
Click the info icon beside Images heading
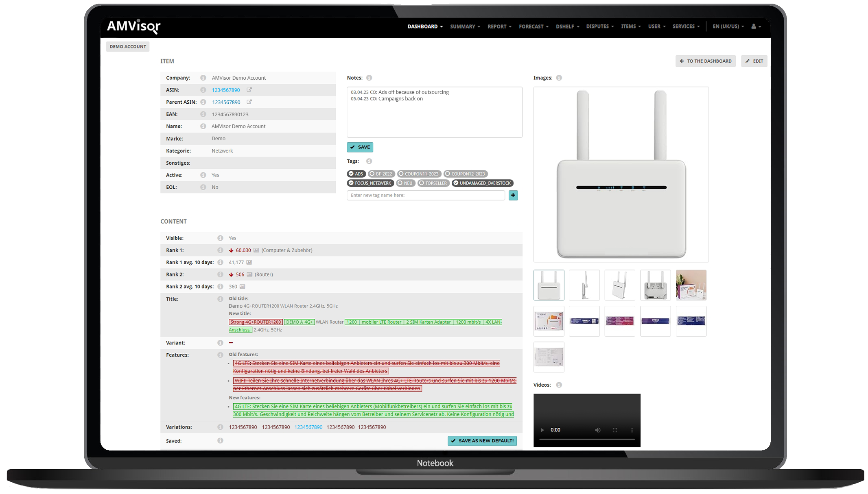[559, 78]
